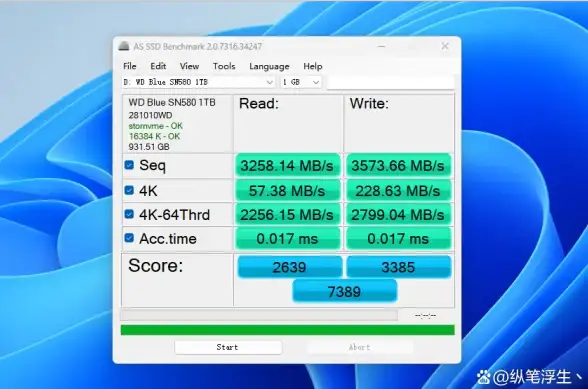Click the write score 3385
Screen dimensions: 588x389
(x=398, y=267)
